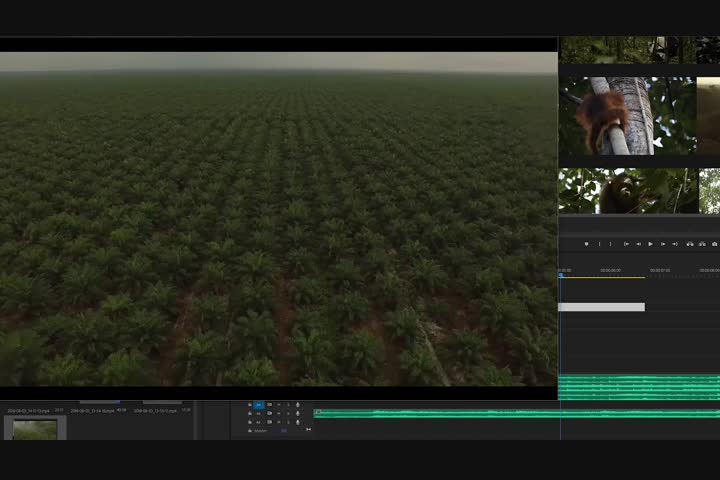Select orangutan climbing tree trunk thumbnail

tap(628, 116)
